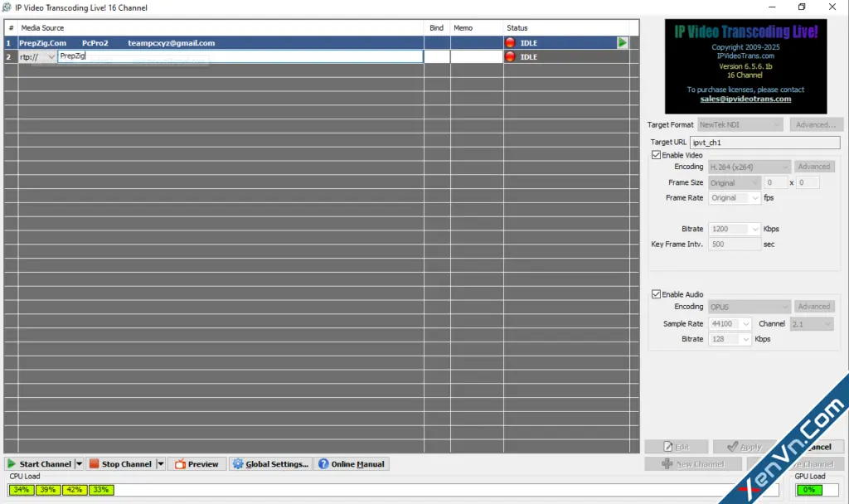The height and width of the screenshot is (504, 849).
Task: Click the frame height field
Action: tap(808, 183)
